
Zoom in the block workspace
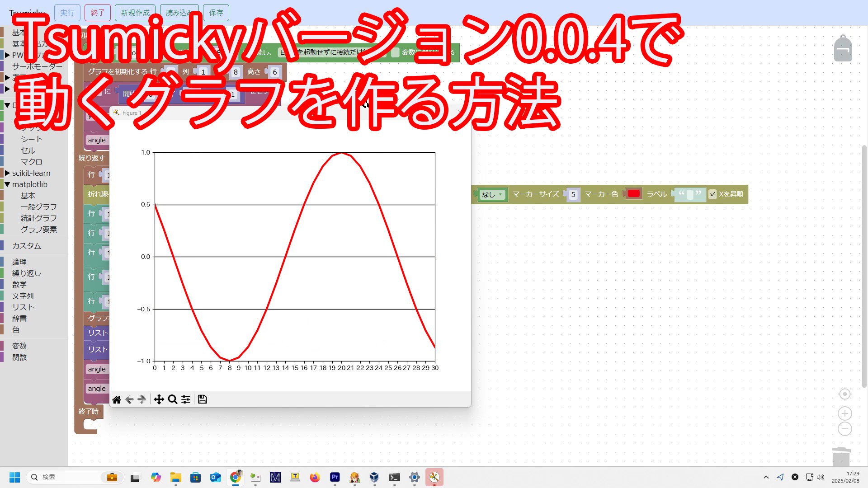click(x=844, y=413)
